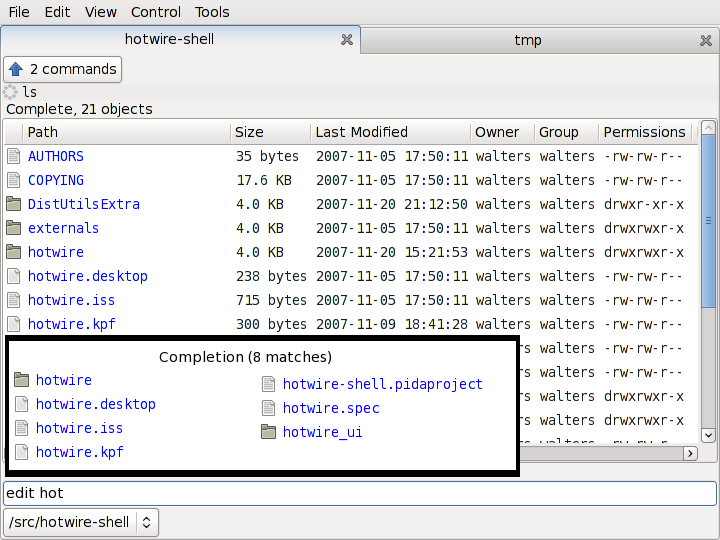Open the COPYING file link
The width and height of the screenshot is (720, 540).
(56, 180)
